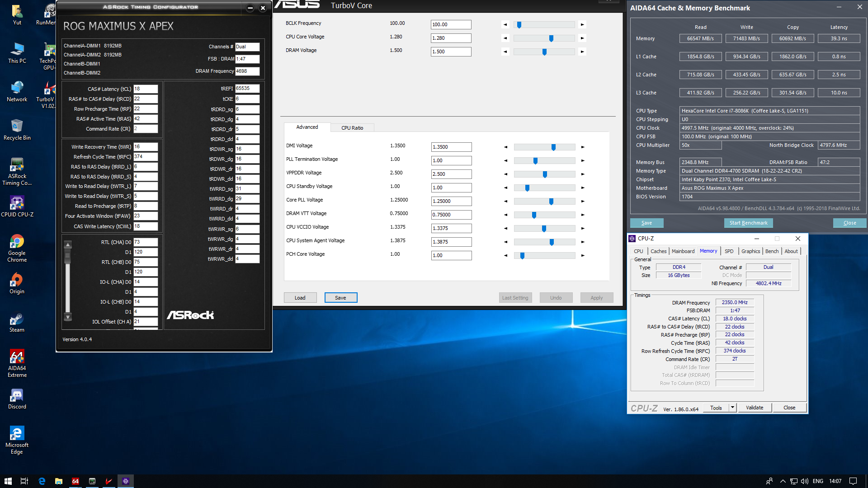
Task: Increase CPU VCCIO Voltage with right arrow
Action: click(583, 229)
